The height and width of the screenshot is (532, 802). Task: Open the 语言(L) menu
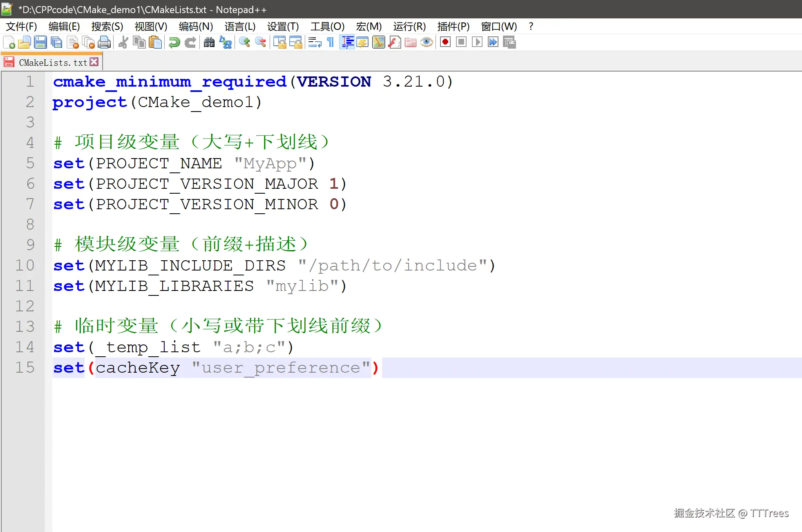[240, 27]
